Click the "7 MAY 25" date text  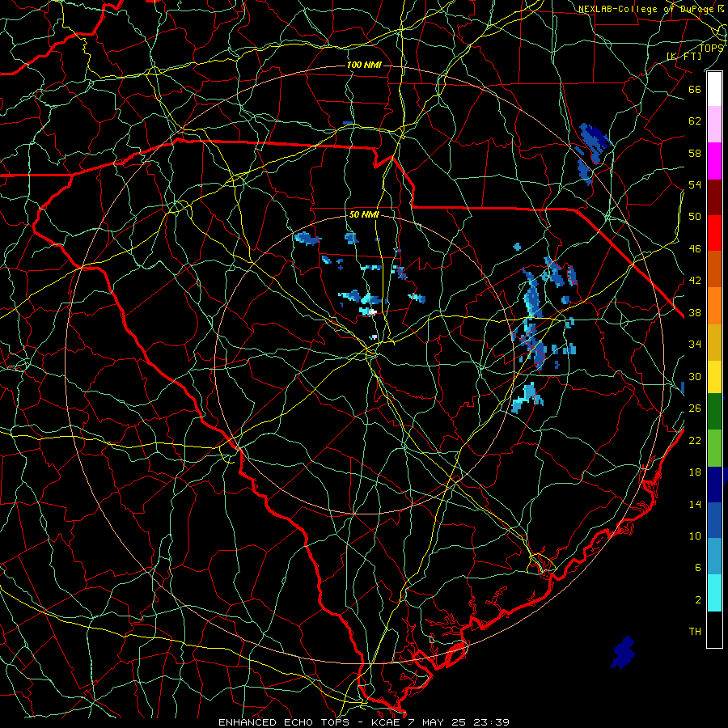click(438, 722)
